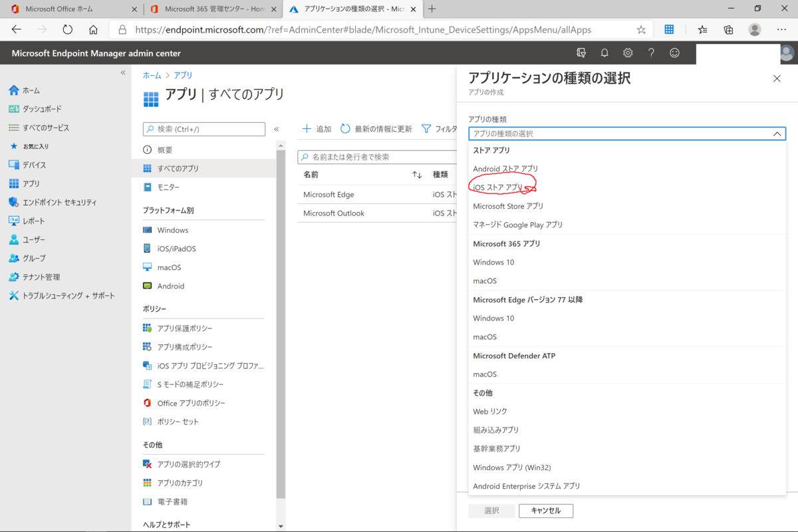Send feedback via the smiley icon
This screenshot has height=532, width=798.
point(674,53)
